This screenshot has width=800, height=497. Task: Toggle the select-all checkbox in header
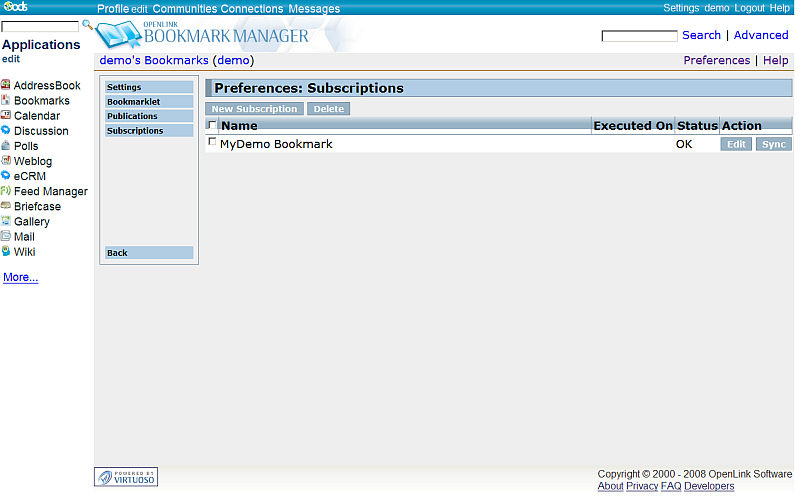(211, 126)
